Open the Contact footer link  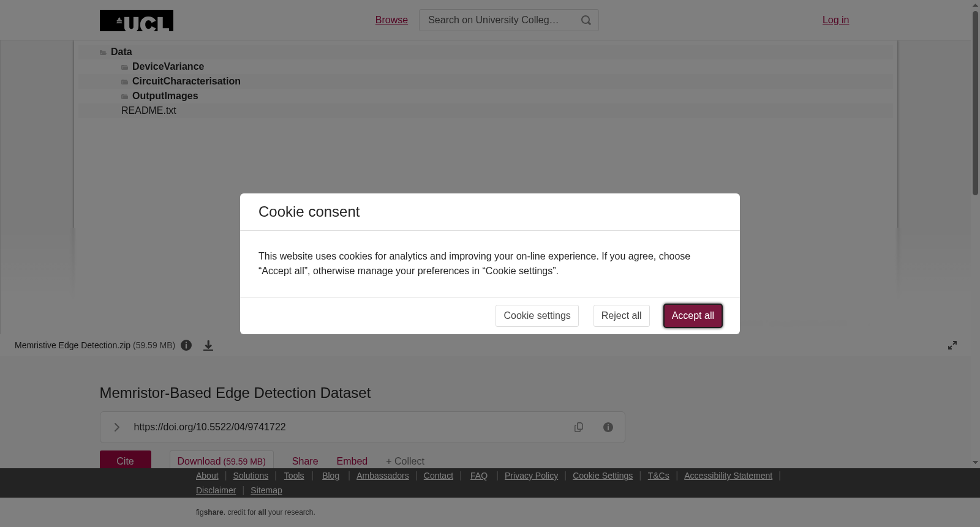[439, 476]
